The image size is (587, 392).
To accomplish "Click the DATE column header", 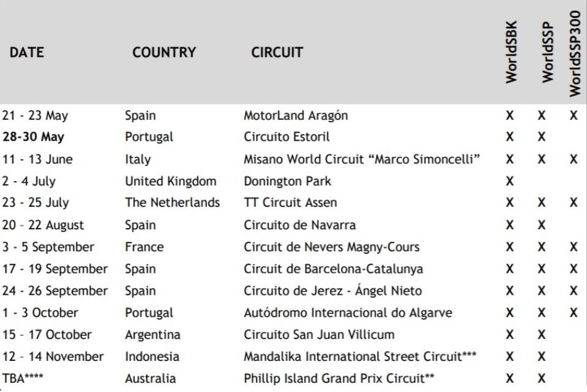I will click(x=27, y=53).
